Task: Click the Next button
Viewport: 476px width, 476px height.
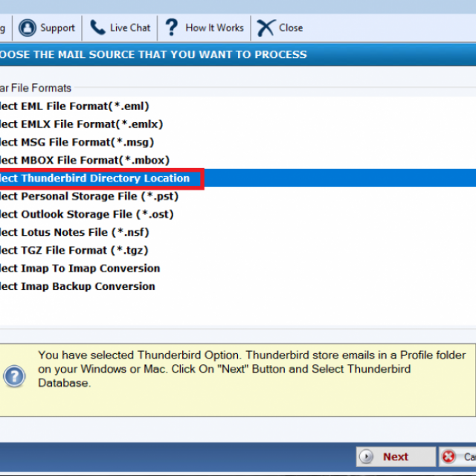Action: [396, 456]
